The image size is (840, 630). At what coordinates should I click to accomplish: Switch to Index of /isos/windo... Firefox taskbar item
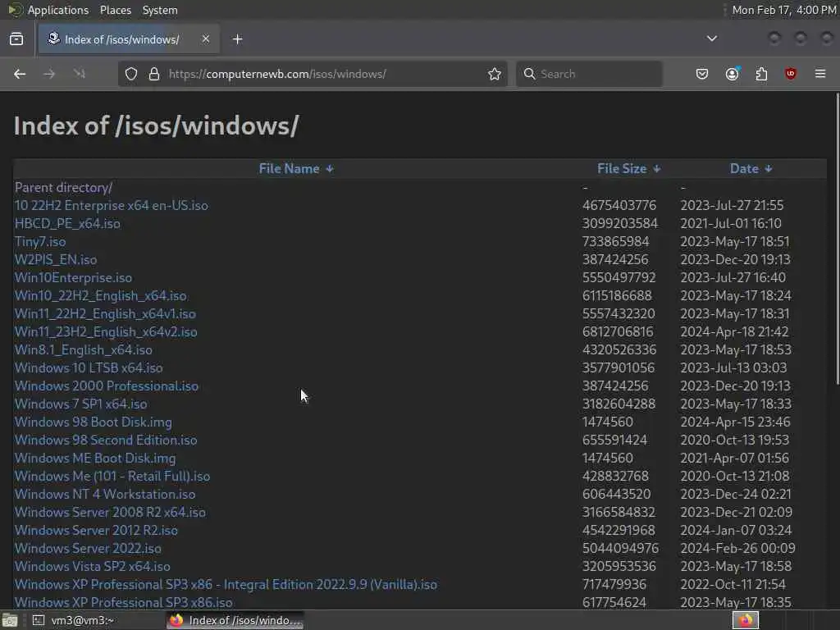click(x=235, y=620)
